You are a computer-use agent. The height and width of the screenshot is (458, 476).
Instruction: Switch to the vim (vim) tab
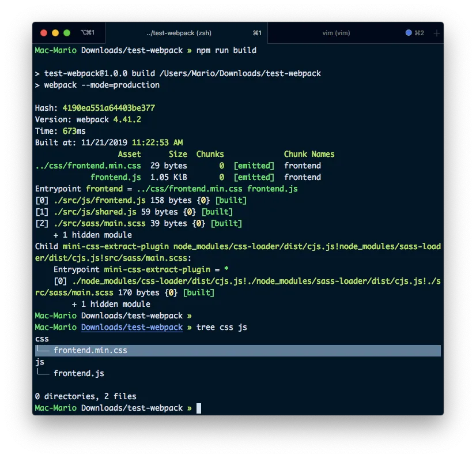click(x=336, y=33)
